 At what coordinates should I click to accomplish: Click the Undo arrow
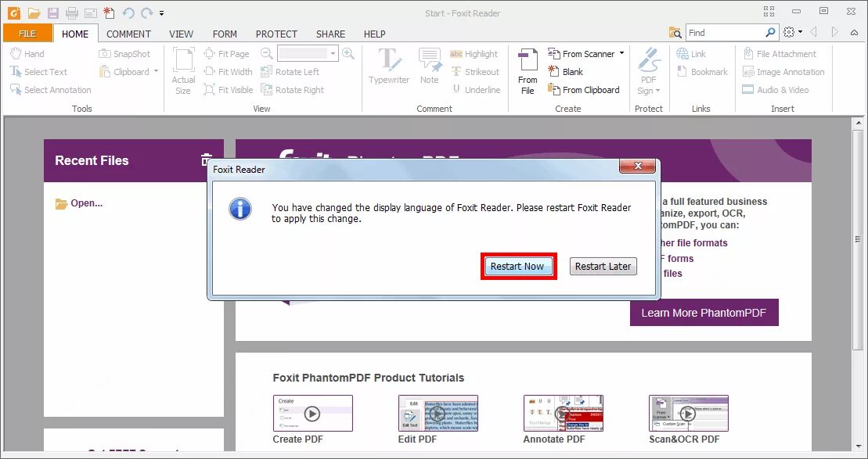coord(128,13)
